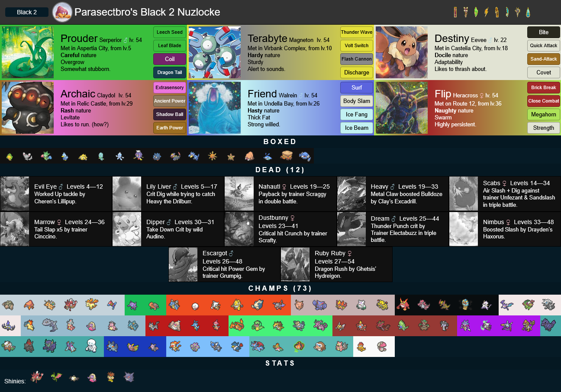Click the blue feather Jet Badge

click(x=507, y=12)
